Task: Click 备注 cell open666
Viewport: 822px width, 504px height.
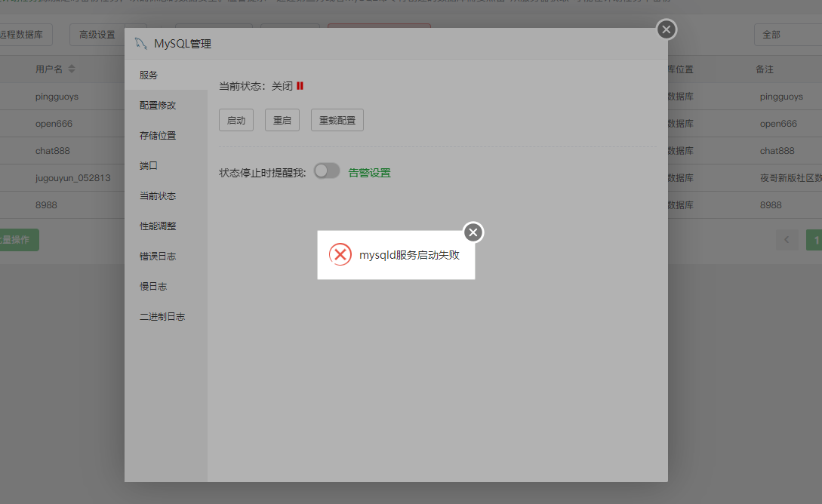Action: [778, 124]
